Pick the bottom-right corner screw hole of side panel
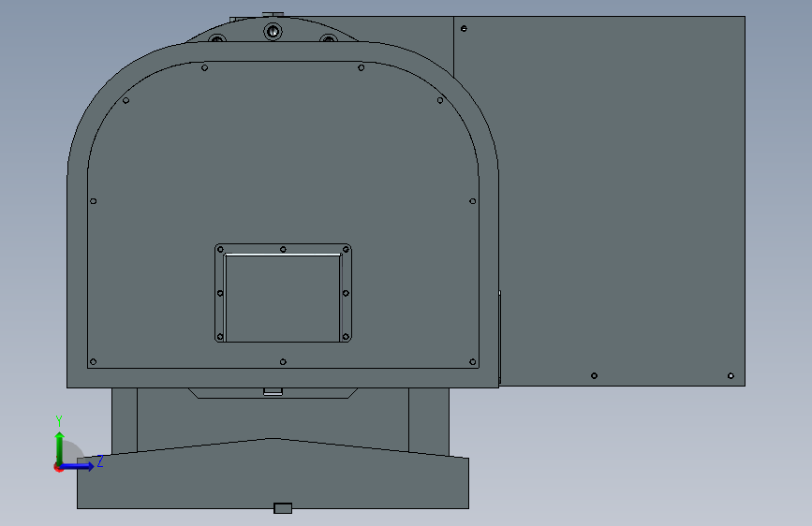 click(x=731, y=376)
